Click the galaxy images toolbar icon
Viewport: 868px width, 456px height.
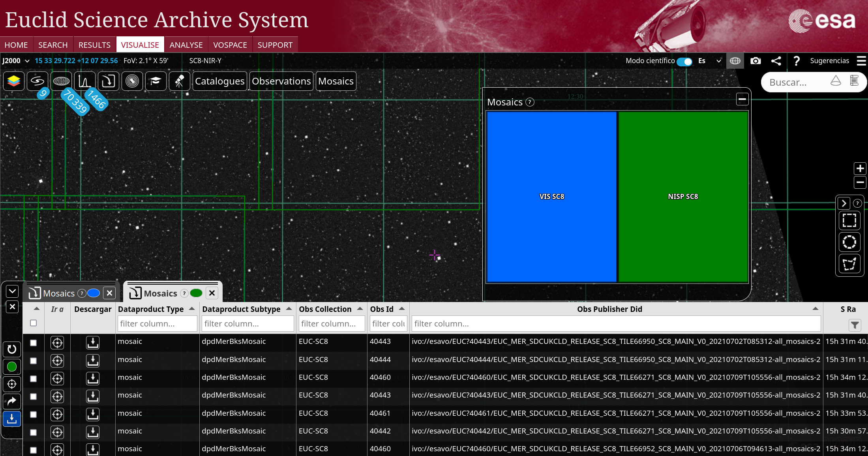click(x=37, y=81)
